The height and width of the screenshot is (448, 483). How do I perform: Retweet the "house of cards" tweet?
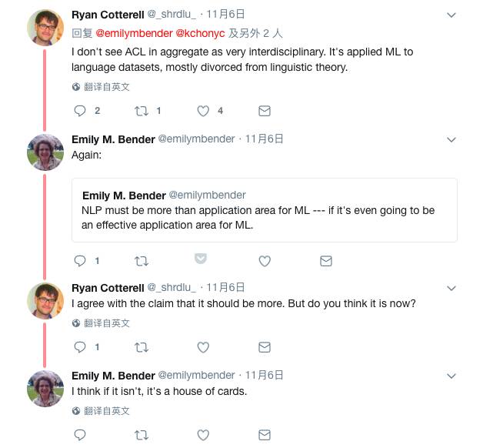[x=142, y=435]
